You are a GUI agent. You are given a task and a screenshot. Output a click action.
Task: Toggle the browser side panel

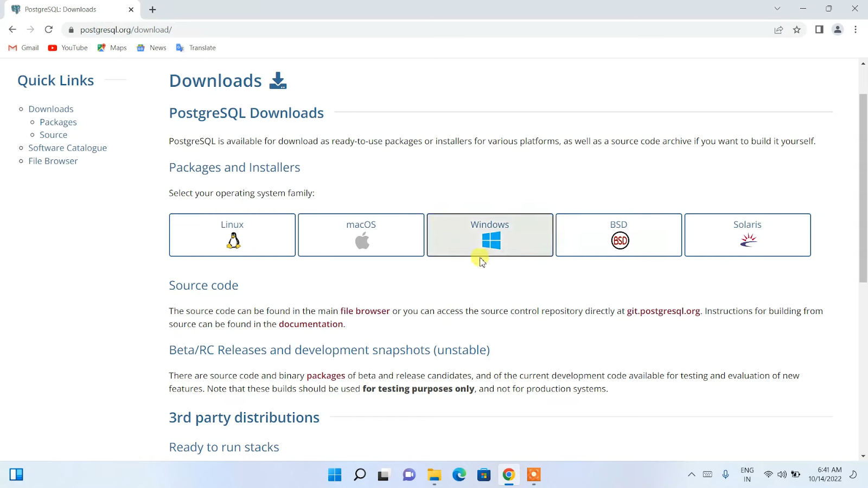[x=819, y=30]
